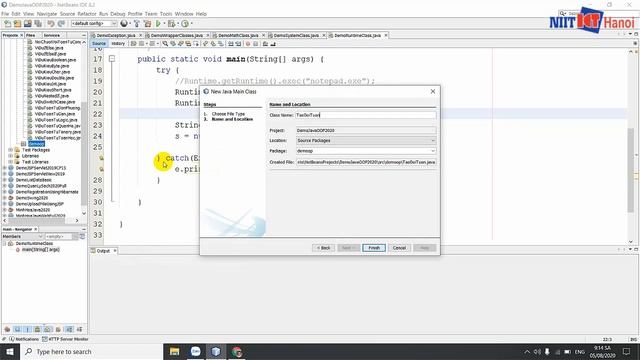Expand the Test Packages tree node

pyautogui.click(x=11, y=150)
